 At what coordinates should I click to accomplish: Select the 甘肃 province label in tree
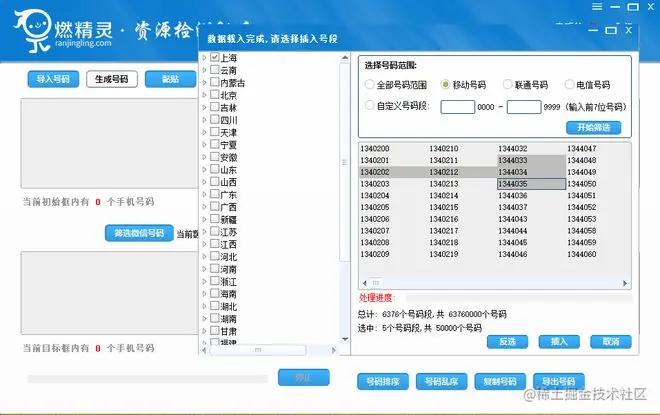pos(229,331)
